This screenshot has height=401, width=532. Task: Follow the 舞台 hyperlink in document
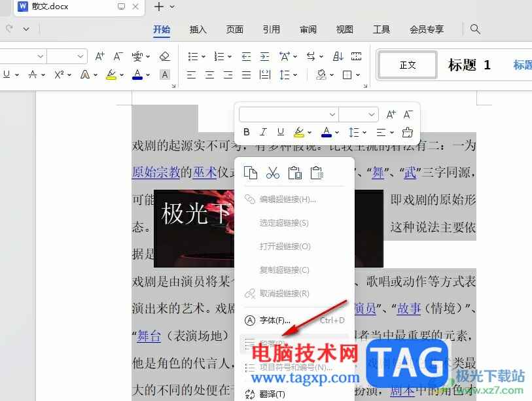[x=149, y=336]
